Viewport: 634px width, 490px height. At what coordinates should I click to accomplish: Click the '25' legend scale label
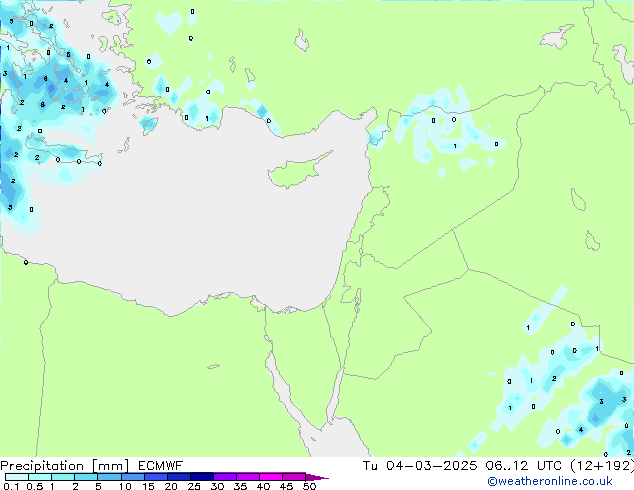pyautogui.click(x=194, y=486)
